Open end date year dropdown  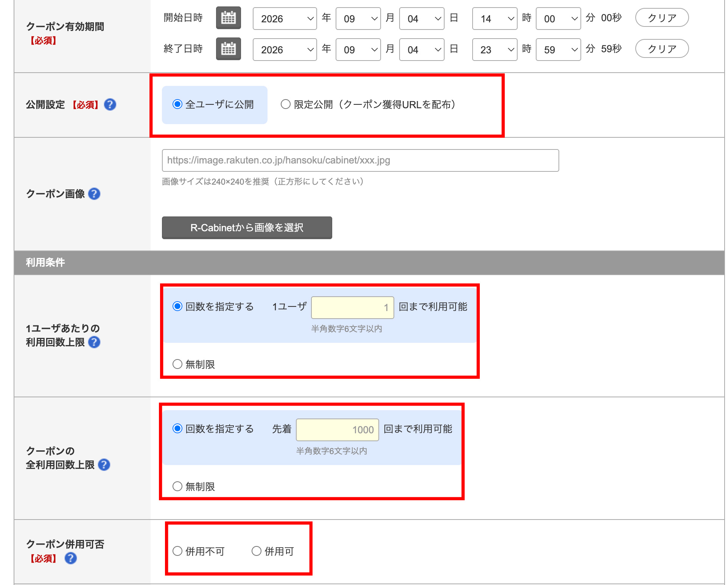point(285,50)
